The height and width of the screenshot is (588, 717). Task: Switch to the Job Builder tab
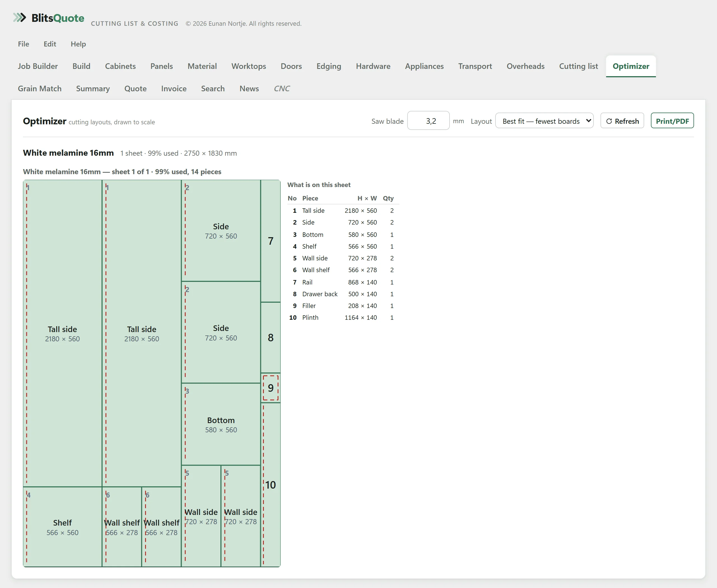[x=38, y=66]
